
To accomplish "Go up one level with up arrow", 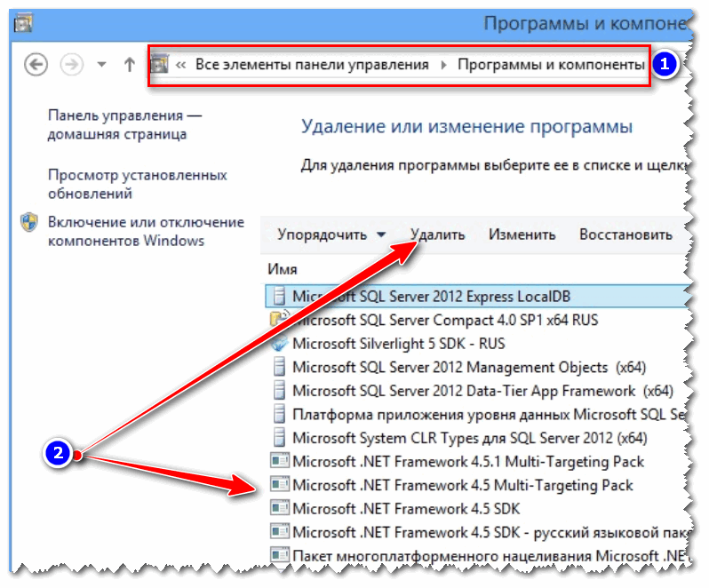I will coord(130,65).
